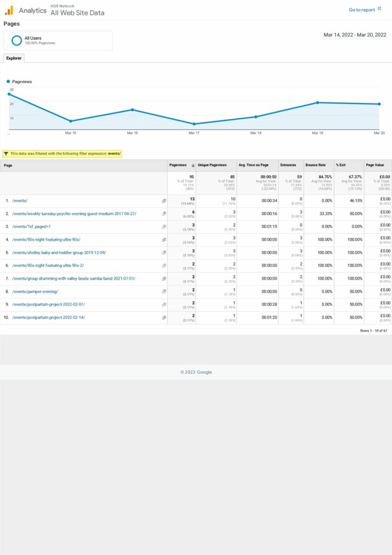This screenshot has width=392, height=555.
Task: Click the date range Mar 14, 2022 - Mar 20, 2022
Action: click(355, 35)
